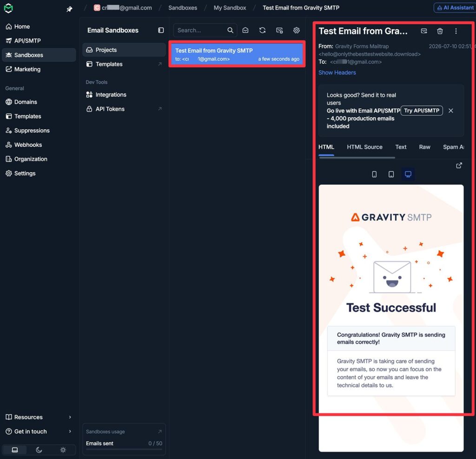The width and height of the screenshot is (476, 459).
Task: Switch preview to mobile phone view
Action: (x=374, y=174)
